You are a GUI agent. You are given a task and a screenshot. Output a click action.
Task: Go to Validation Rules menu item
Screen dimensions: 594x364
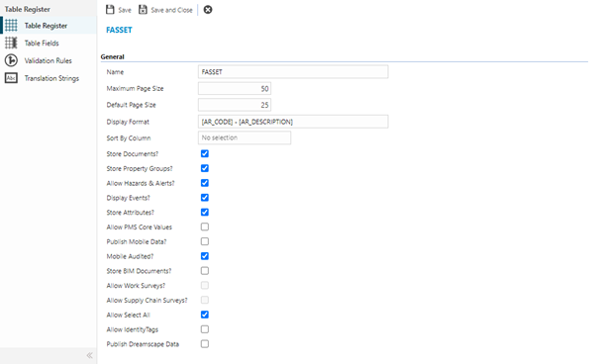[49, 60]
